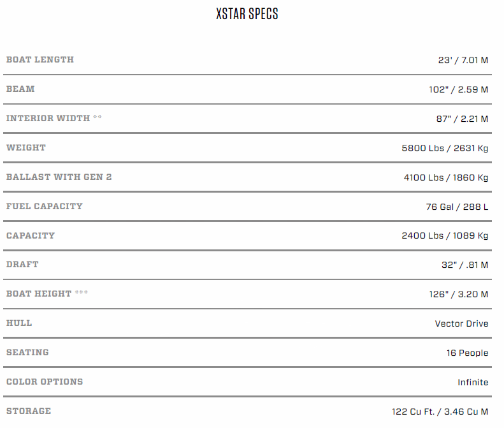The width and height of the screenshot is (504, 428).
Task: Click the 16 People seating value
Action: (x=468, y=353)
